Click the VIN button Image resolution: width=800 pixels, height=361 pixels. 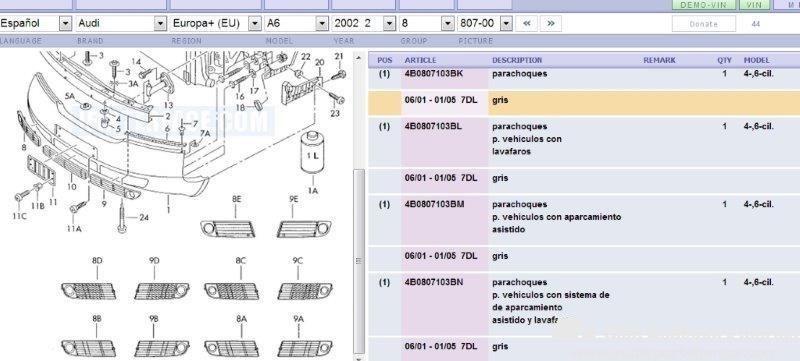click(754, 5)
